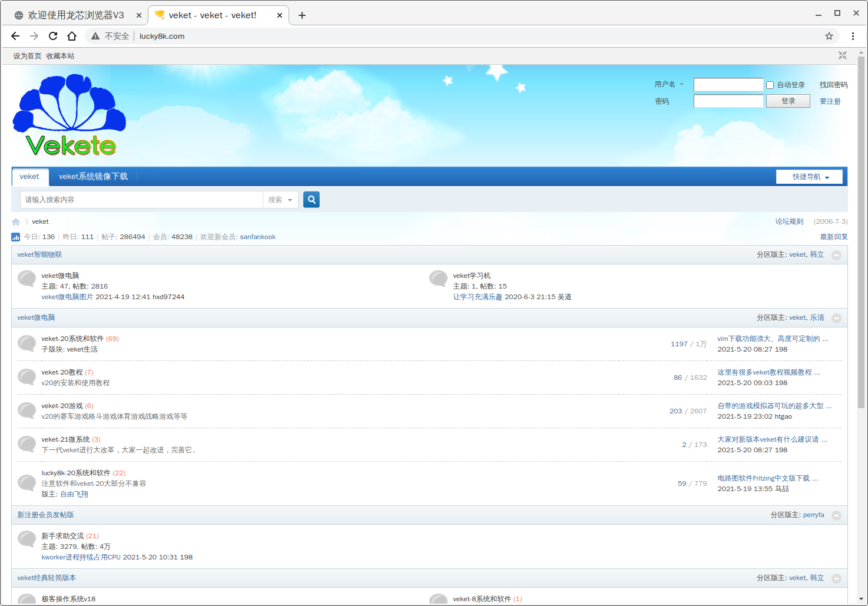Open the 要注册 registration link
Image resolution: width=868 pixels, height=606 pixels.
(x=830, y=101)
